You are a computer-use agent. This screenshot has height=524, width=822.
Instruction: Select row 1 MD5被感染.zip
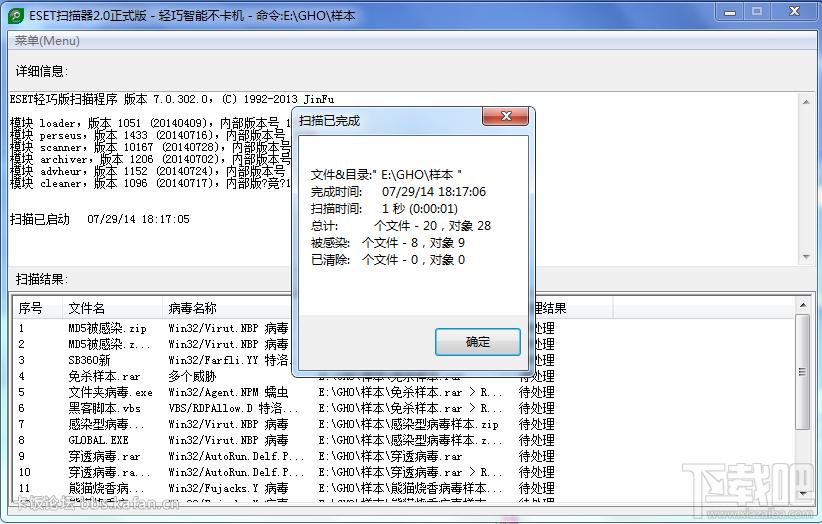pos(107,329)
